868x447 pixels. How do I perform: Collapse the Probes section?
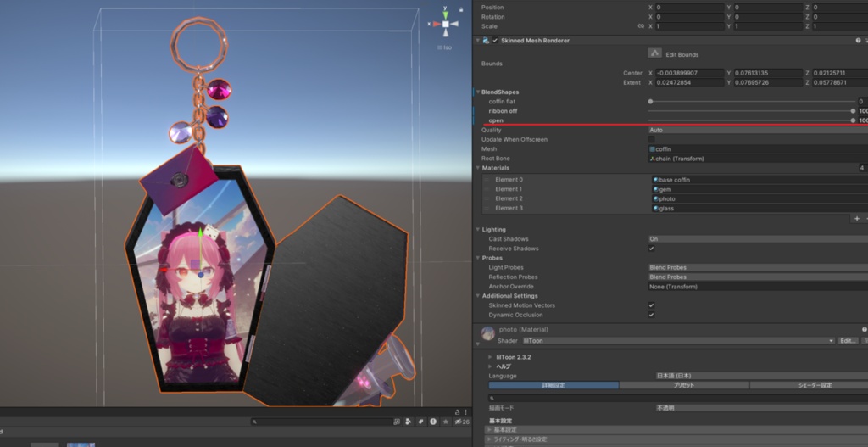coord(478,258)
